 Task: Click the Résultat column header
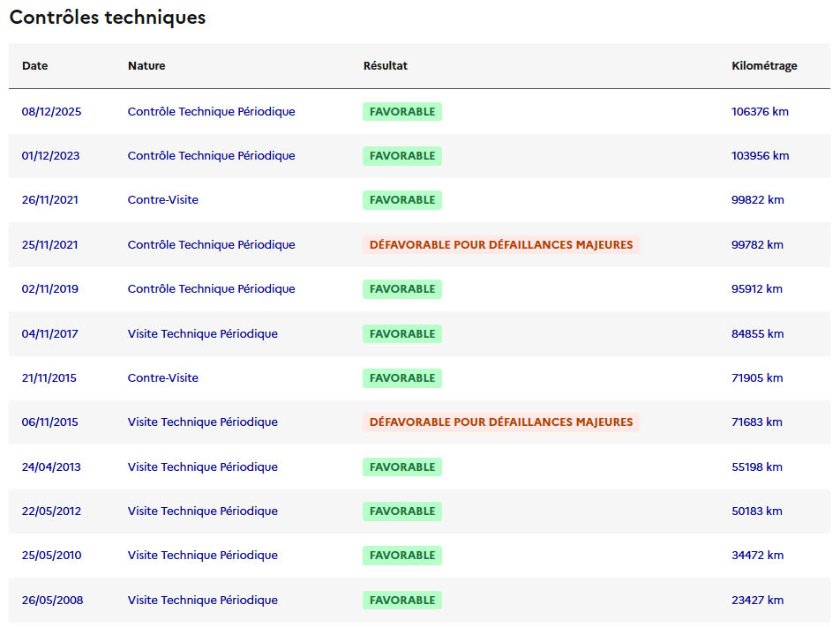[x=386, y=66]
